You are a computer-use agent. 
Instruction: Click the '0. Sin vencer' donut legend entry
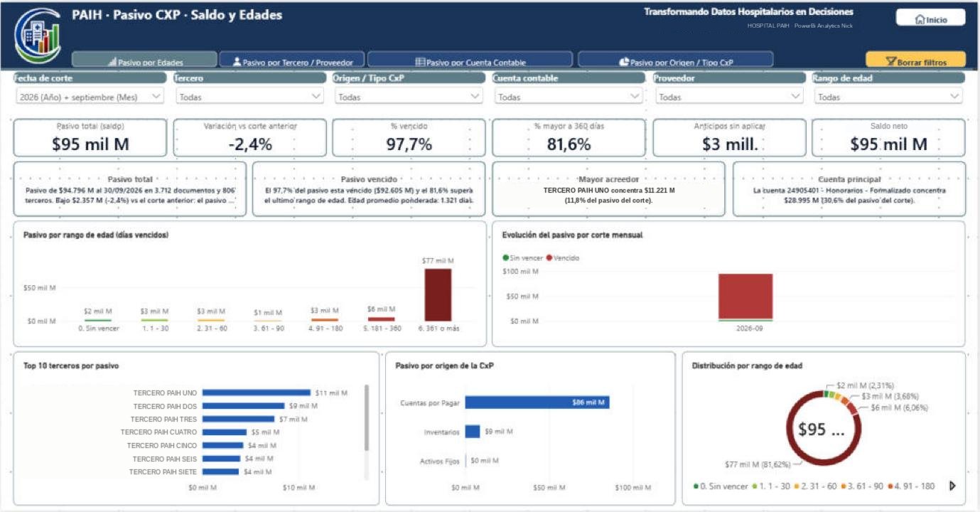click(x=721, y=486)
